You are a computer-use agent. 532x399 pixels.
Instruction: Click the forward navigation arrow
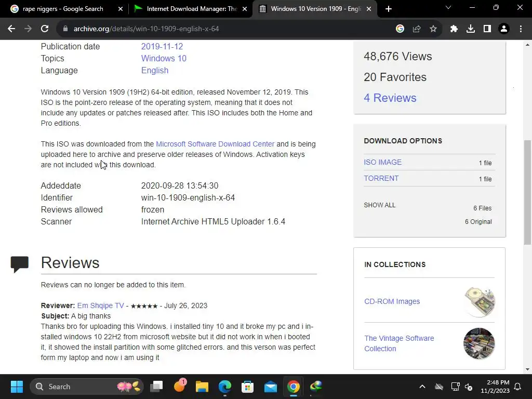click(x=28, y=29)
